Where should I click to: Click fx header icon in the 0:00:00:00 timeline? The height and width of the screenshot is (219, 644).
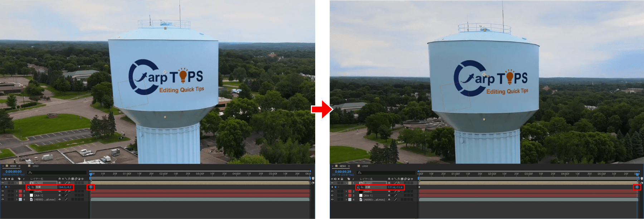(x=69, y=179)
